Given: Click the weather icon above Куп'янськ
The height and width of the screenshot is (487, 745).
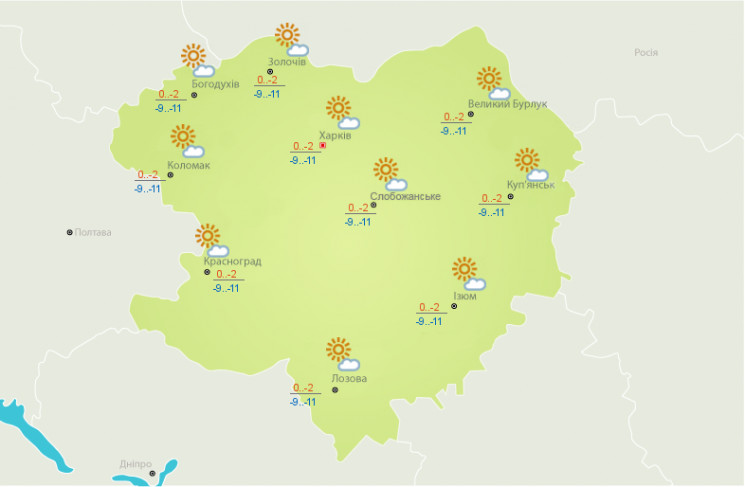Looking at the screenshot, I should (x=531, y=164).
